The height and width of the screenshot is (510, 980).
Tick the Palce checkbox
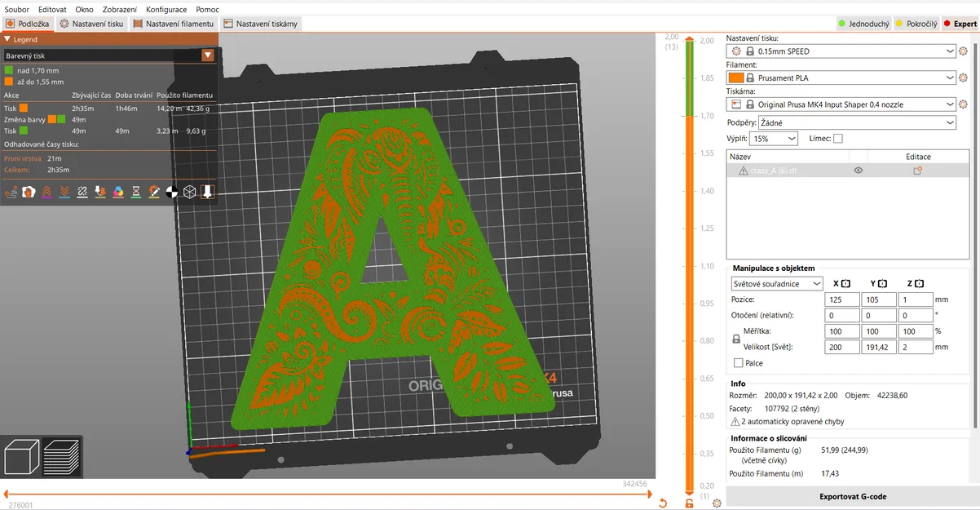coord(739,363)
